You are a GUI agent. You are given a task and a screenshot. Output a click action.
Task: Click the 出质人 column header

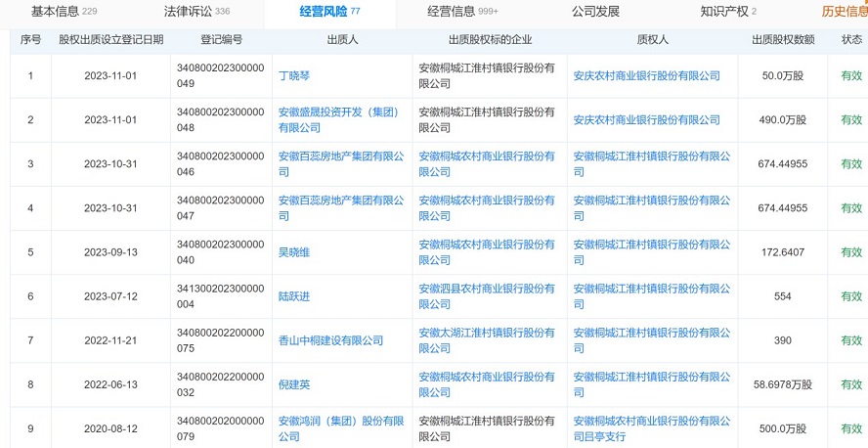343,40
